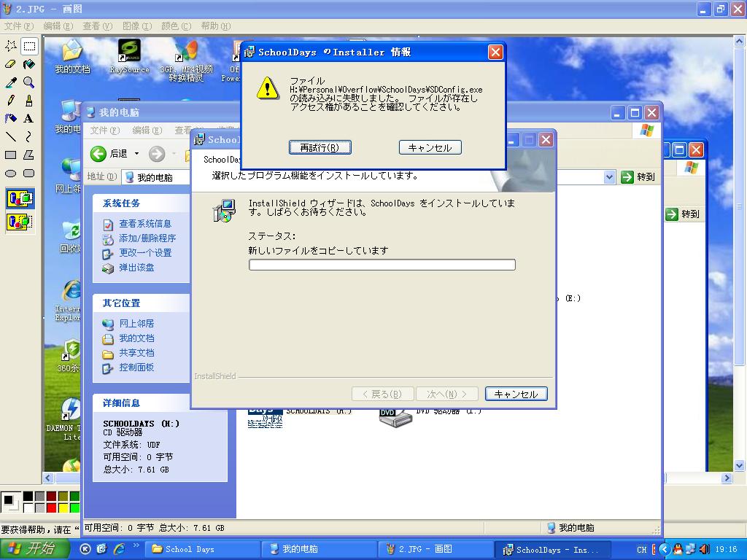Enable opaque selection mode option
Image resolution: width=747 pixels, height=560 pixels.
20,198
